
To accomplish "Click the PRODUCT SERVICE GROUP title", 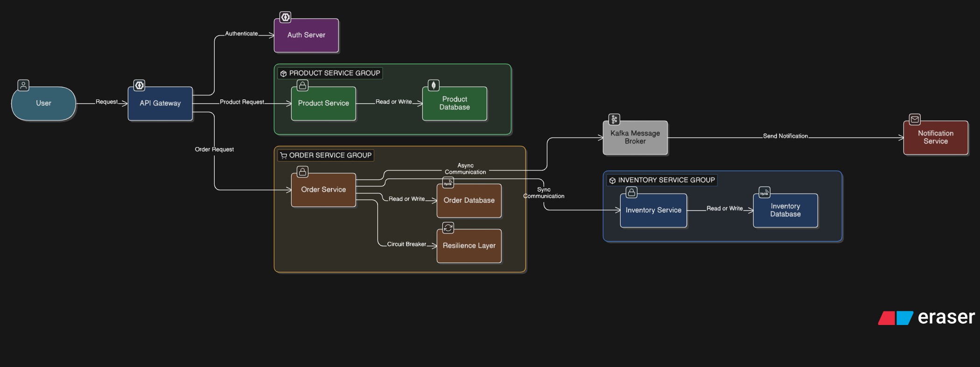I will [x=335, y=73].
